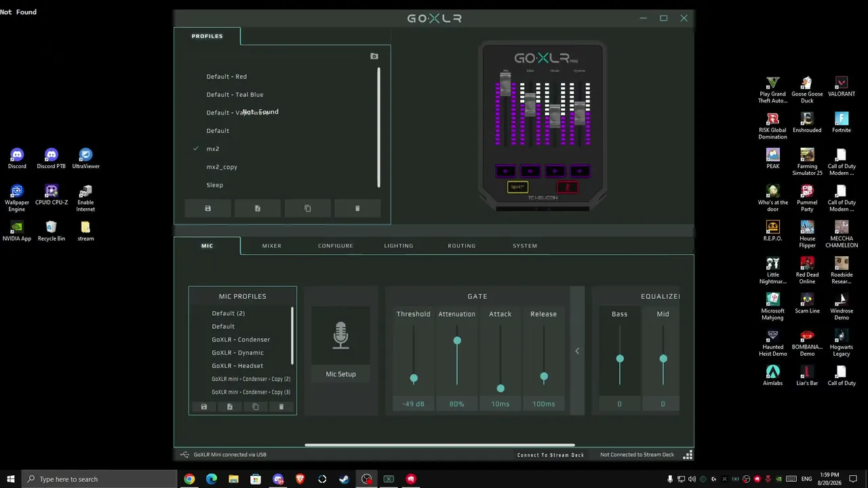Delete the selected mic profile with the trash icon
Screen dimensions: 868x488
(281, 407)
